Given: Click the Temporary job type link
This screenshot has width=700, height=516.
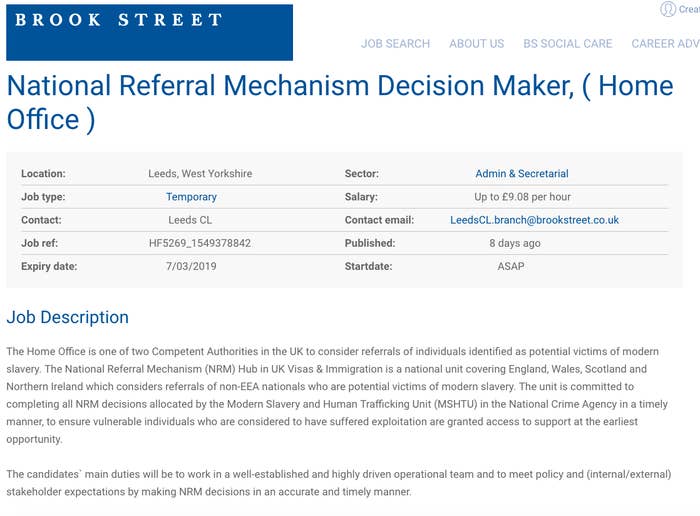Looking at the screenshot, I should coord(191,197).
